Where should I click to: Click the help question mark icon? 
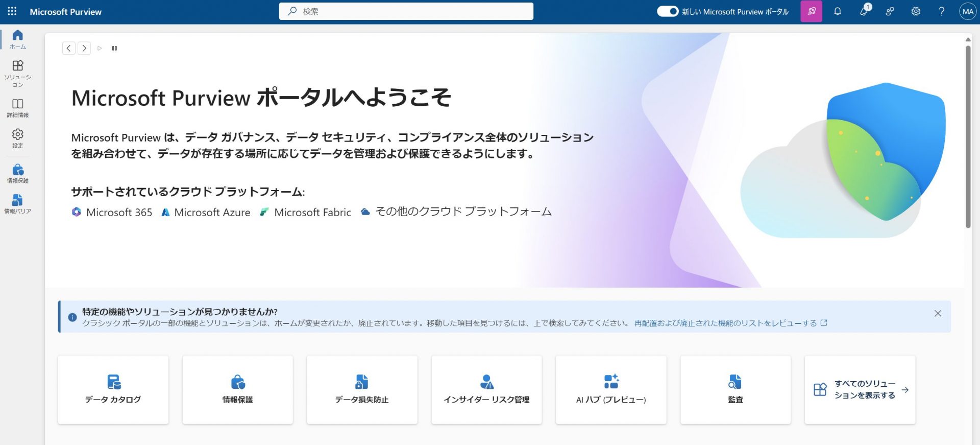pos(942,11)
